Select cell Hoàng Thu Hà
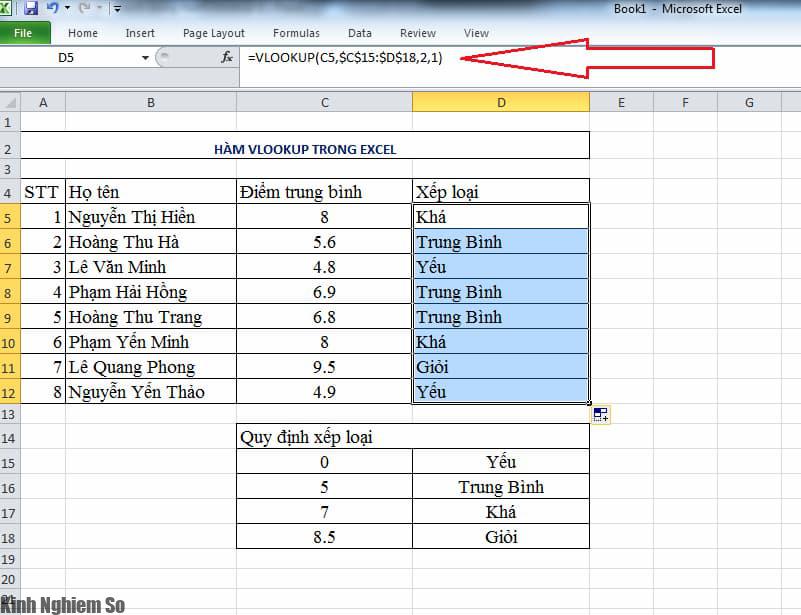 [x=151, y=242]
